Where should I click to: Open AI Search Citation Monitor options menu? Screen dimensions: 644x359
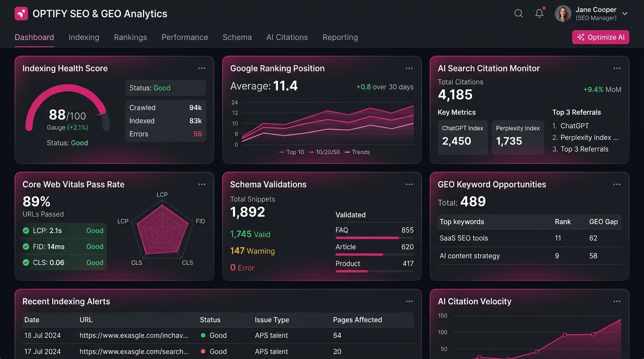pos(617,68)
